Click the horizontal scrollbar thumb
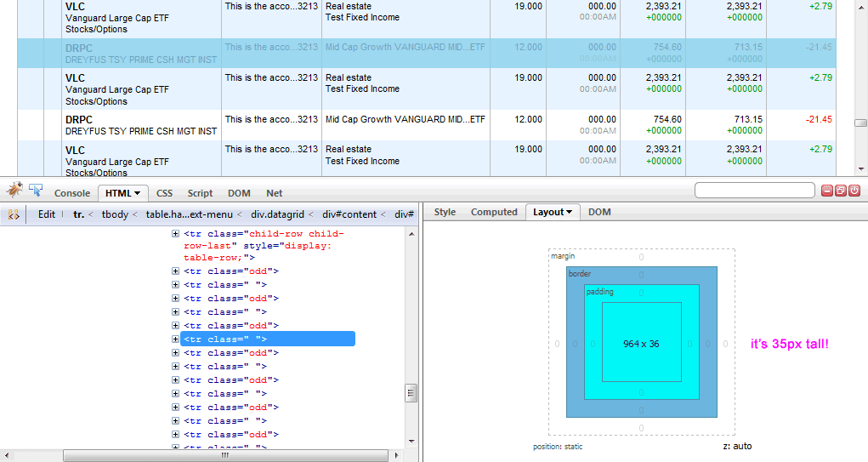868x462 pixels. [225, 455]
